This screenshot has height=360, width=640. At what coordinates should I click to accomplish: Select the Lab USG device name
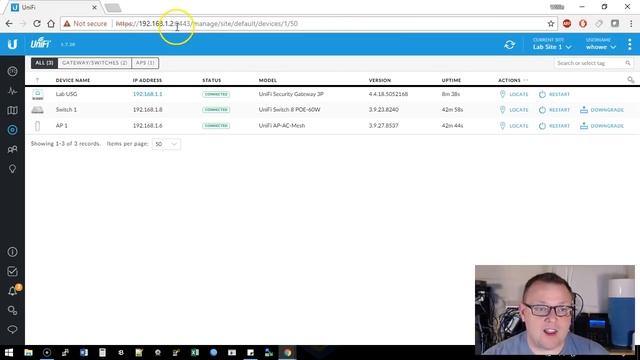point(67,94)
